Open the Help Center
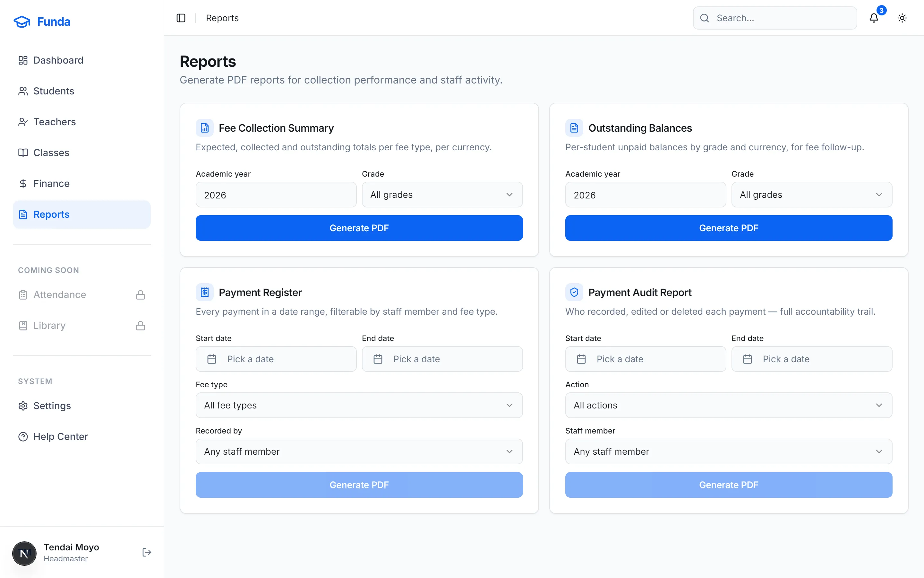Viewport: 924px width, 578px height. coord(82,437)
